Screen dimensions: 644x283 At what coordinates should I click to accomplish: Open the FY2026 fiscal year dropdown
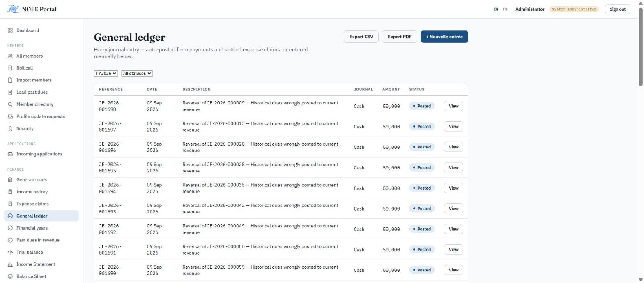click(x=106, y=73)
